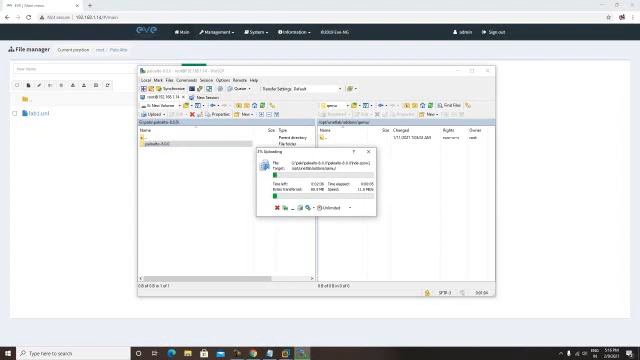Screen dimensions: 640x360
Task: Click the local panel home directory icon
Action: pos(255,106)
